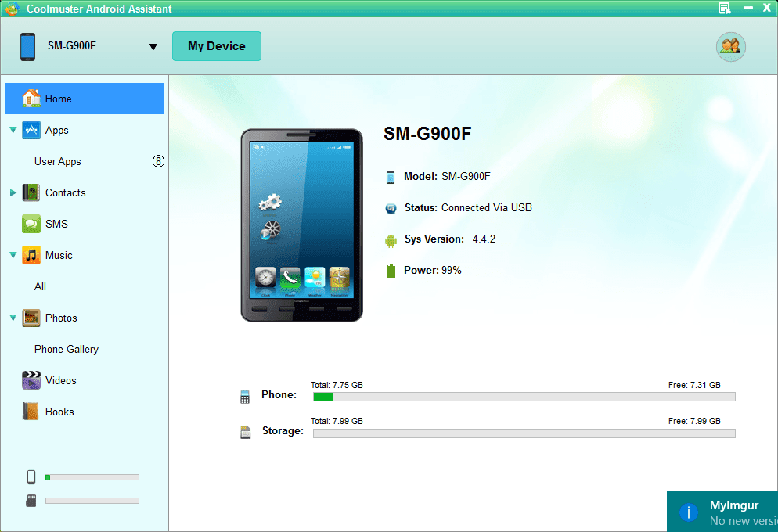Click the 'Total: 7.99 GB' label
This screenshot has height=532, width=778.
[x=337, y=421]
